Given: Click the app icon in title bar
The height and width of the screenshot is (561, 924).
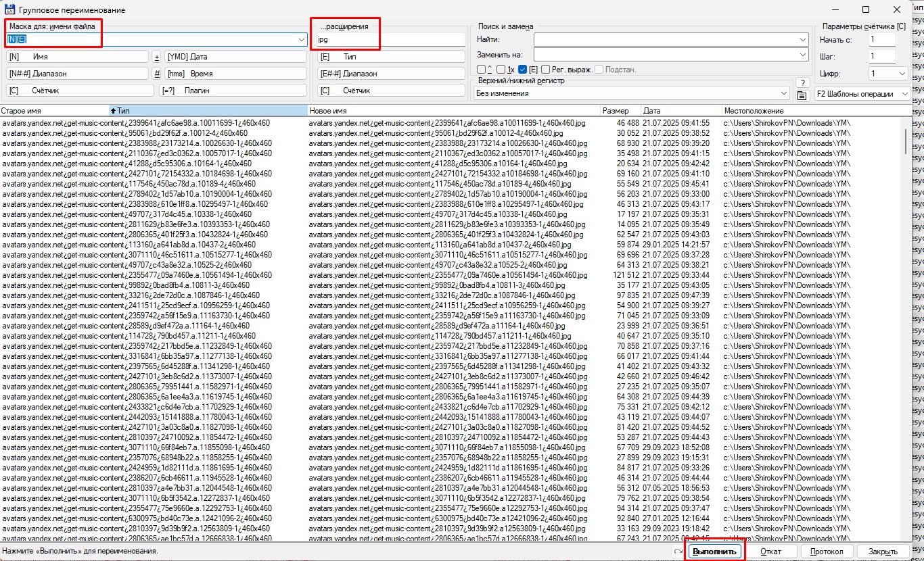Looking at the screenshot, I should (9, 9).
